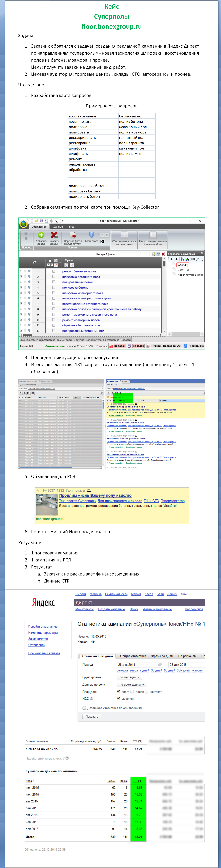
Task: Switch to Общая статистика tab
Action: tap(133, 656)
